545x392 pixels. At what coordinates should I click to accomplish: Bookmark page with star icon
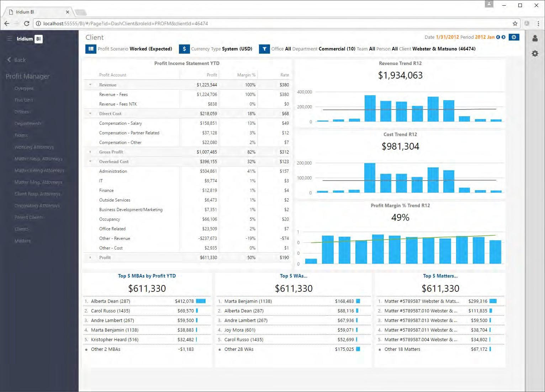(x=515, y=23)
